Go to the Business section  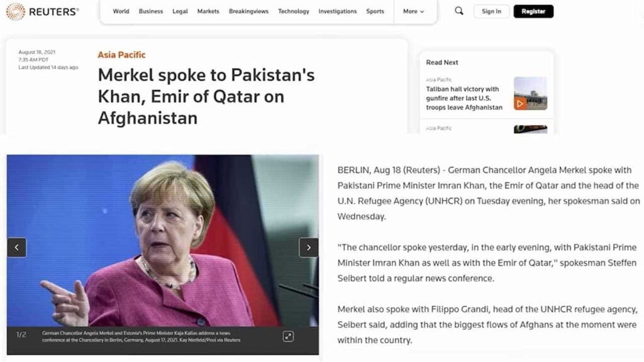(x=151, y=11)
